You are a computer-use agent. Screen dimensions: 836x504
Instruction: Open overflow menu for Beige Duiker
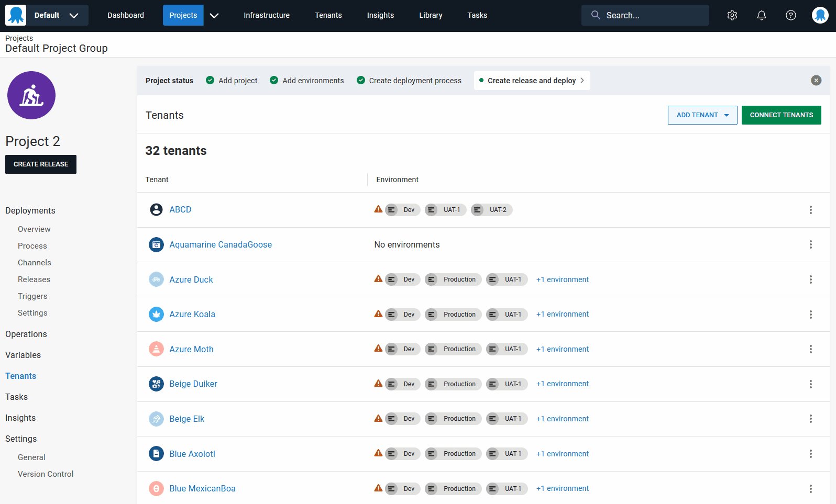811,384
